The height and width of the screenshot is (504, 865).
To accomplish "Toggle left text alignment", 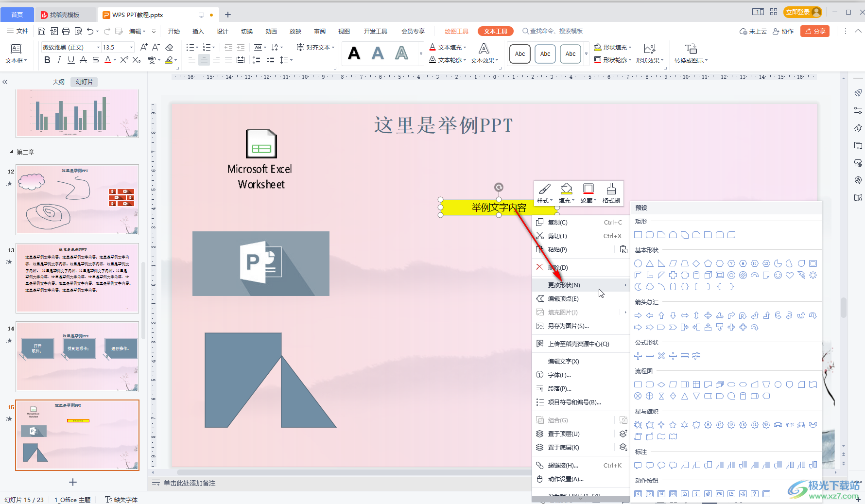I will point(192,60).
